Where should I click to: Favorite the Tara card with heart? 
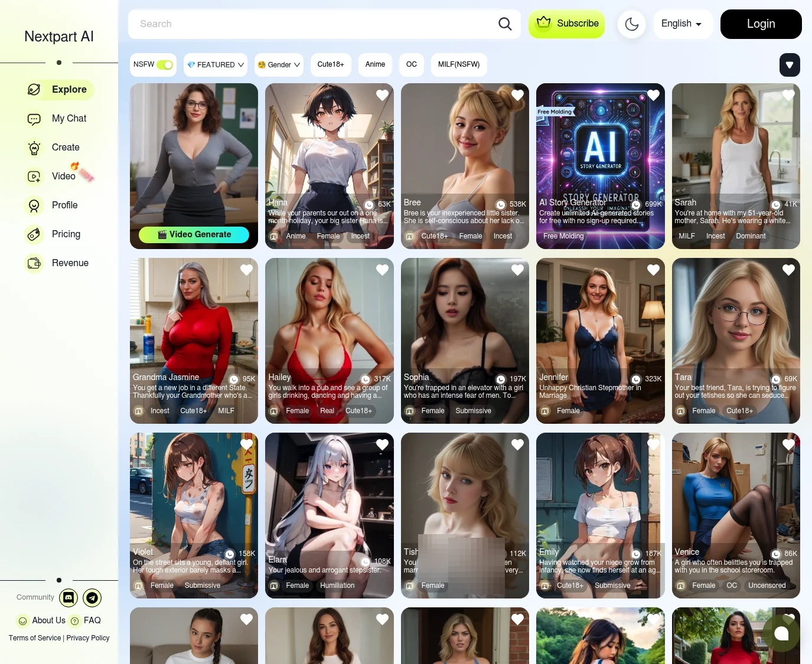pyautogui.click(x=788, y=270)
